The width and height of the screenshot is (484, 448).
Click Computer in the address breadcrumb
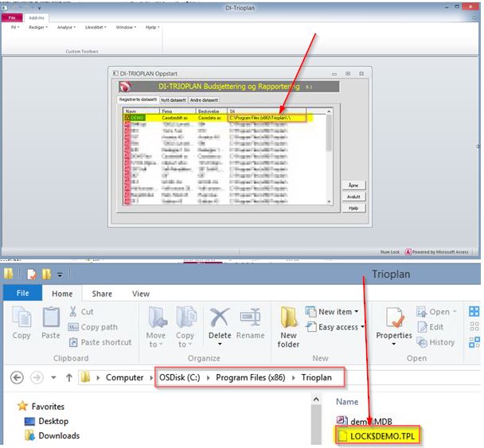(124, 377)
